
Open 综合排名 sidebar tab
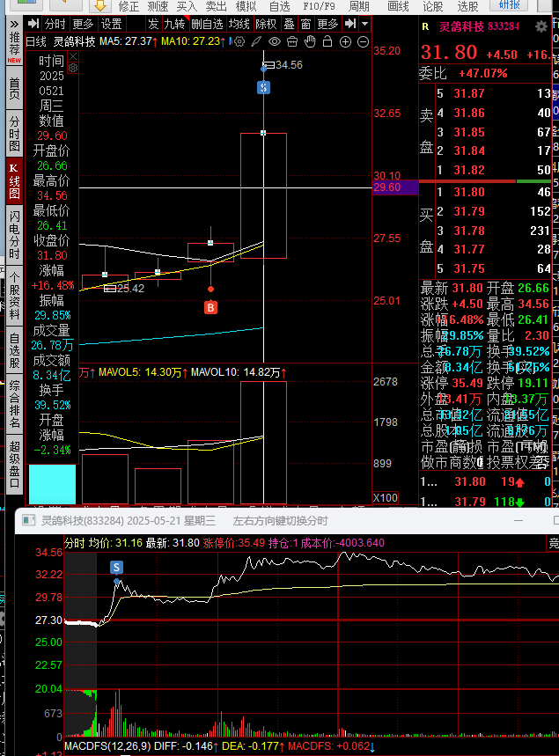tap(14, 405)
